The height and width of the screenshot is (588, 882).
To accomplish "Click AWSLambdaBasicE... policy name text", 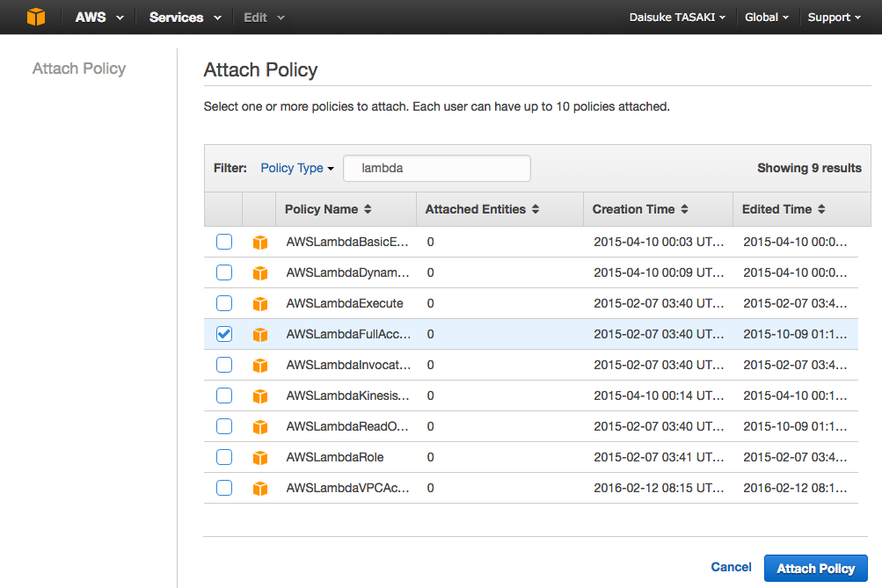I will click(x=347, y=242).
